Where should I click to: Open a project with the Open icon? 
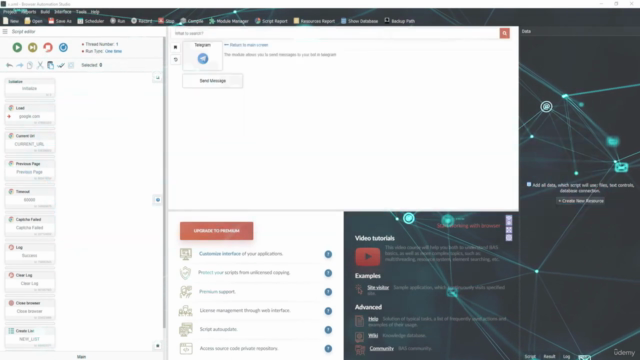tap(33, 21)
